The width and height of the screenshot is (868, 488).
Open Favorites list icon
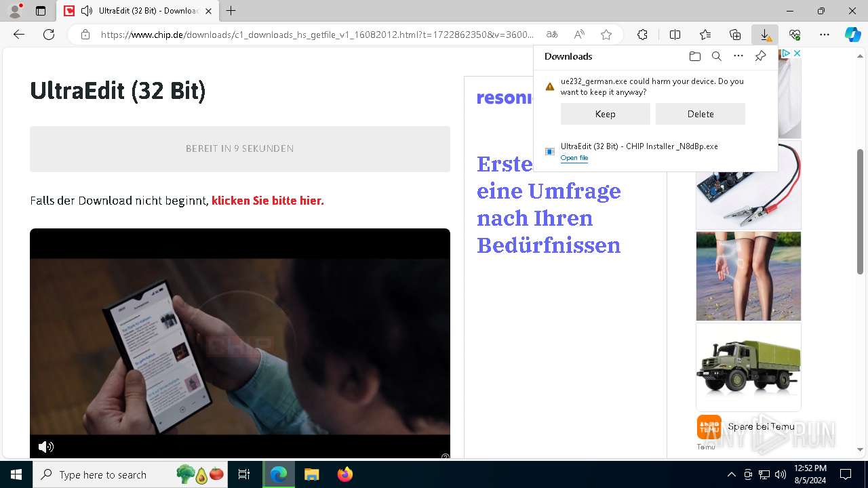coord(705,35)
